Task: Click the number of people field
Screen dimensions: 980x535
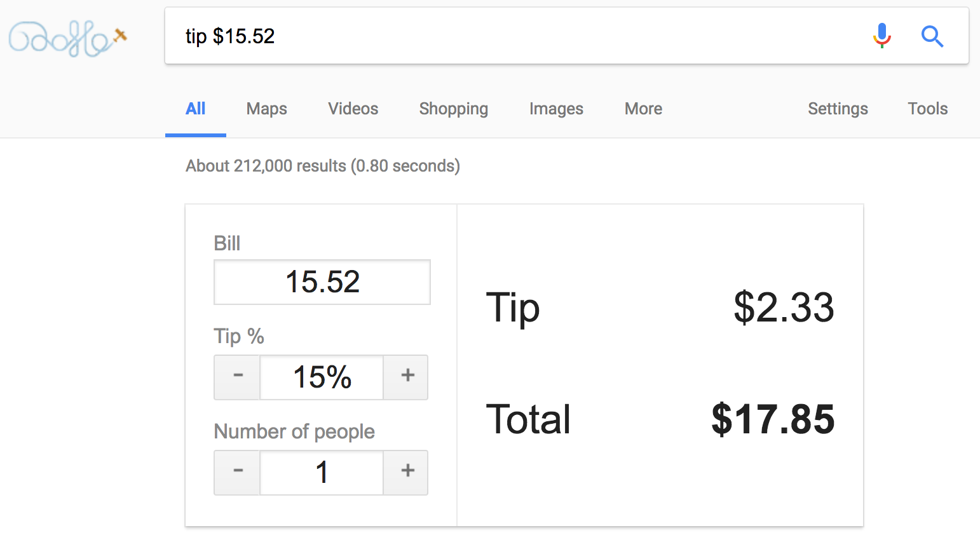Action: [x=322, y=473]
